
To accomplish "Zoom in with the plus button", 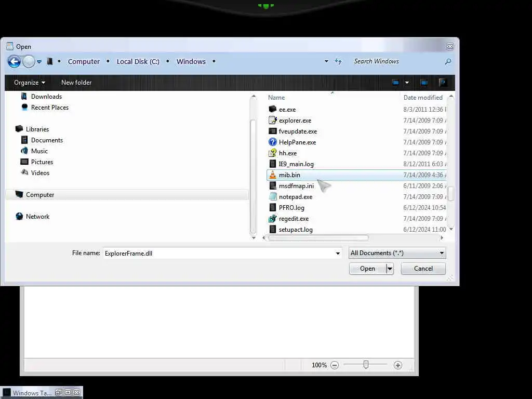I will coord(398,365).
